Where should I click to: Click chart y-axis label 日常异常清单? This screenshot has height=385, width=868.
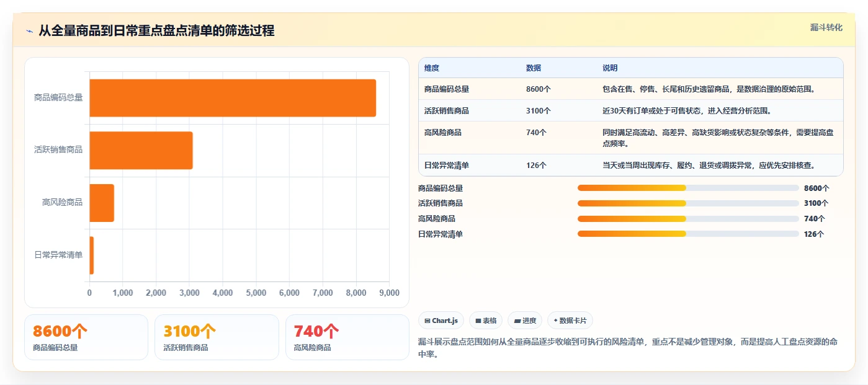click(x=58, y=255)
